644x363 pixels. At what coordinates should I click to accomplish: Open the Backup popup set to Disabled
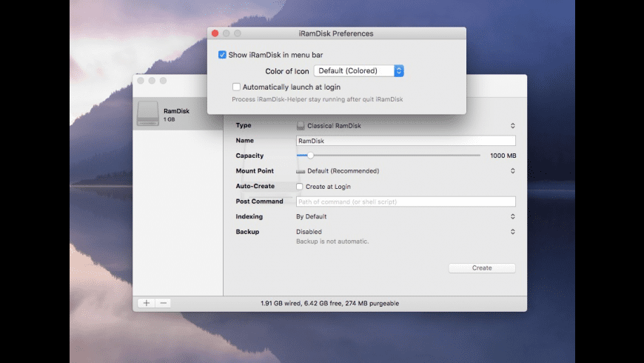[406, 231]
